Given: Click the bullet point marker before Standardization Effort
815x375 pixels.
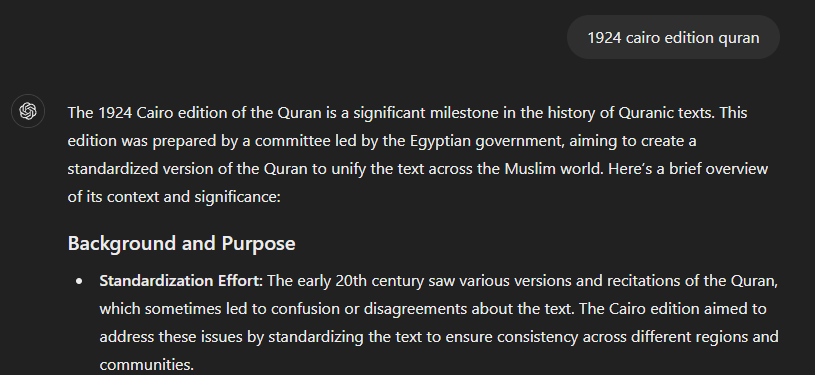Looking at the screenshot, I should pyautogui.click(x=79, y=281).
